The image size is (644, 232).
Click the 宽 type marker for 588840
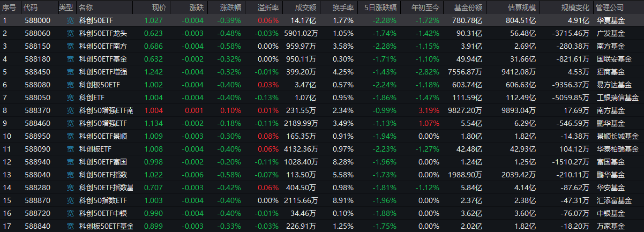click(x=70, y=226)
